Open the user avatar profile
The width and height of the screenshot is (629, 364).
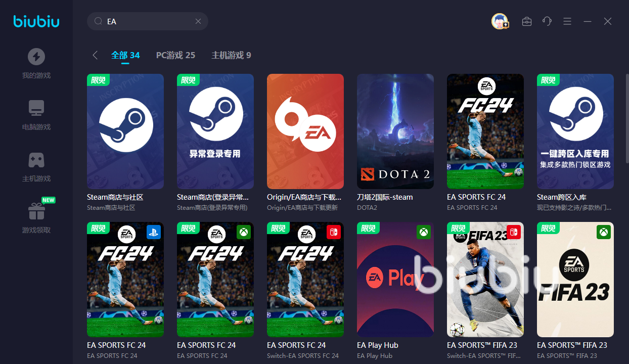pos(500,21)
